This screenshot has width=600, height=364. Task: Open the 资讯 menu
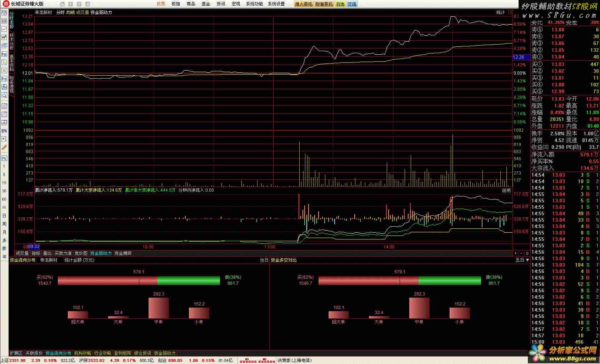coord(221,4)
